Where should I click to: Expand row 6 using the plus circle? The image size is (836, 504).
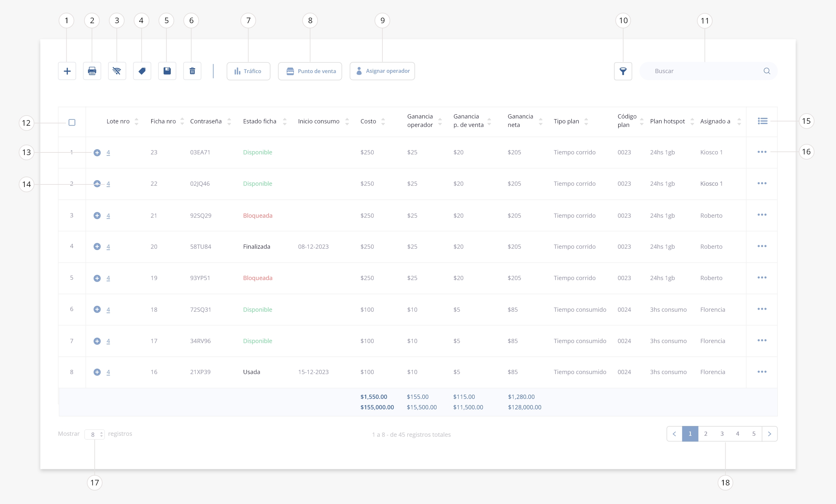pos(97,309)
